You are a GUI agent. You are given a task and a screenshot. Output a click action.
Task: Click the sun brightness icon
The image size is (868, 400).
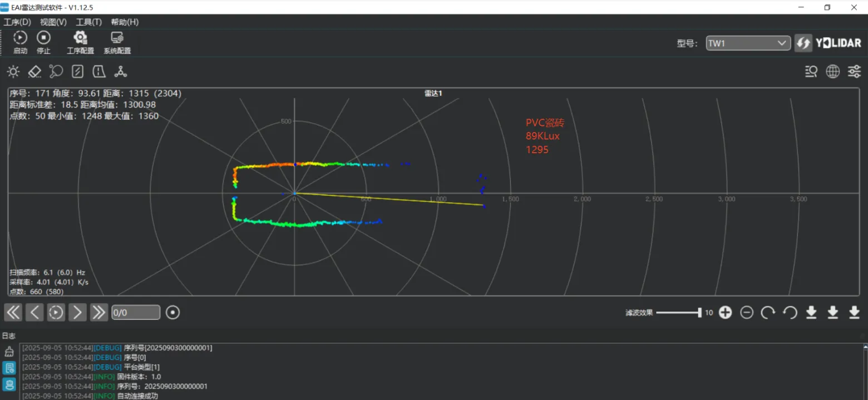point(13,71)
